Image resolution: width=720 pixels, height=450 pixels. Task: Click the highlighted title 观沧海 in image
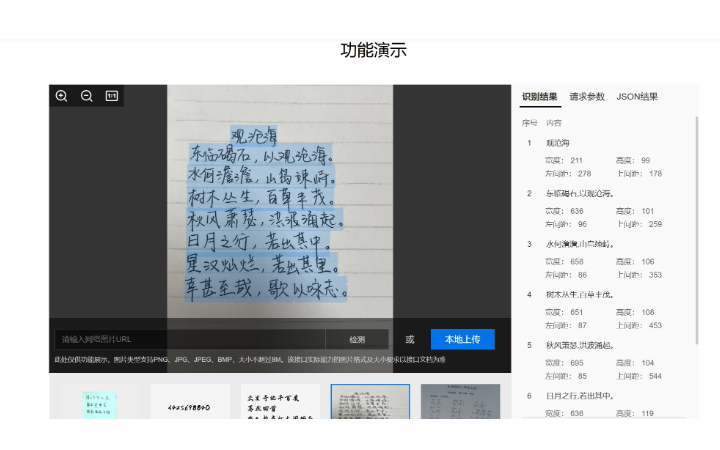tap(254, 133)
